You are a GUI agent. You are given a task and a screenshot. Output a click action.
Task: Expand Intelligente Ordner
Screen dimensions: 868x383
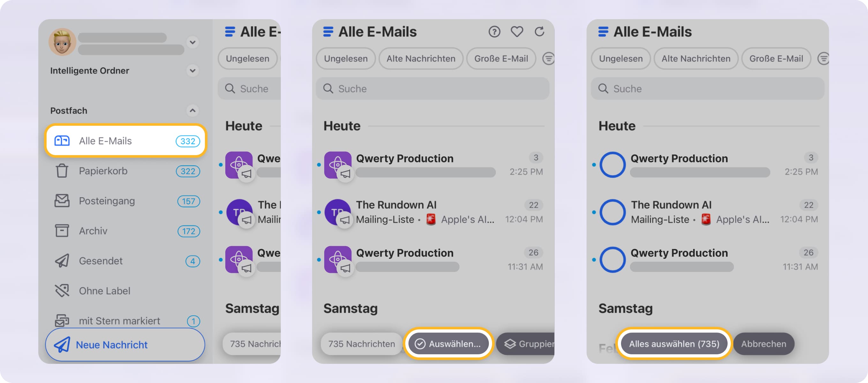(192, 71)
